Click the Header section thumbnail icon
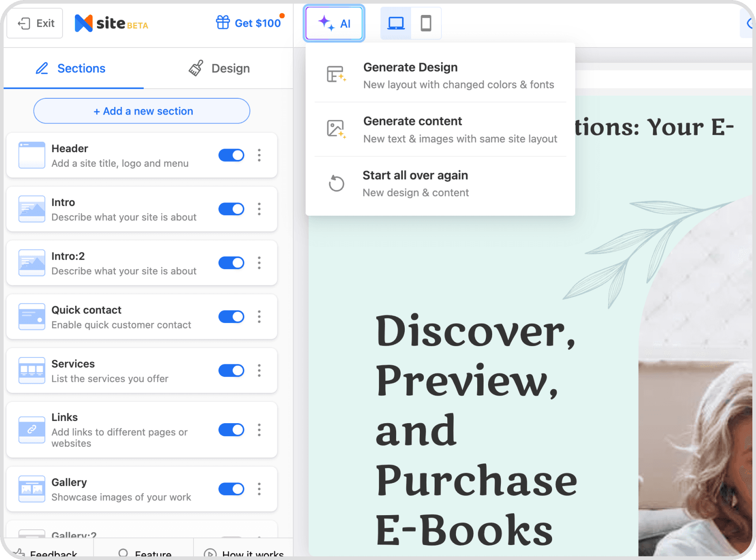The width and height of the screenshot is (756, 560). 32,155
